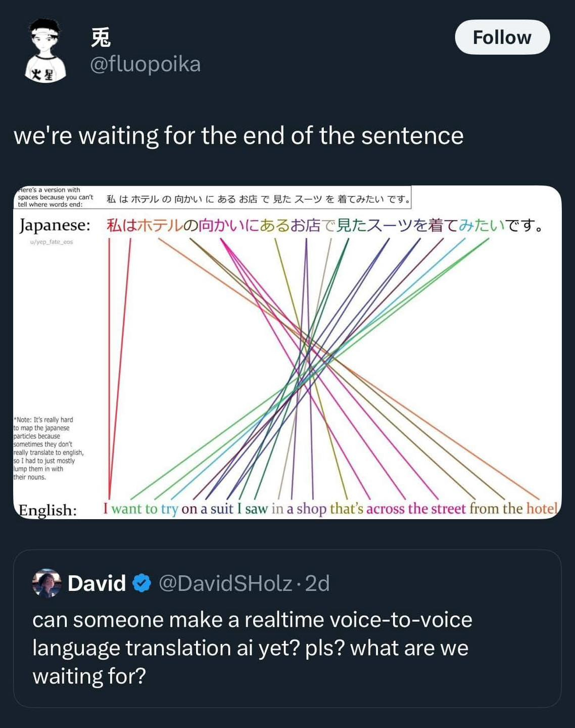Click the spaced Japanese sentence in the top box

[x=259, y=199]
